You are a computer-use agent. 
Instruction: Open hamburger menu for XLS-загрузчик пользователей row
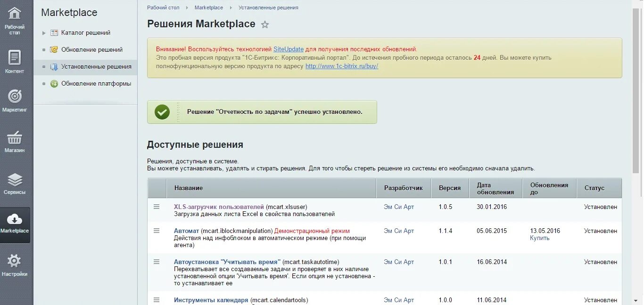[157, 207]
